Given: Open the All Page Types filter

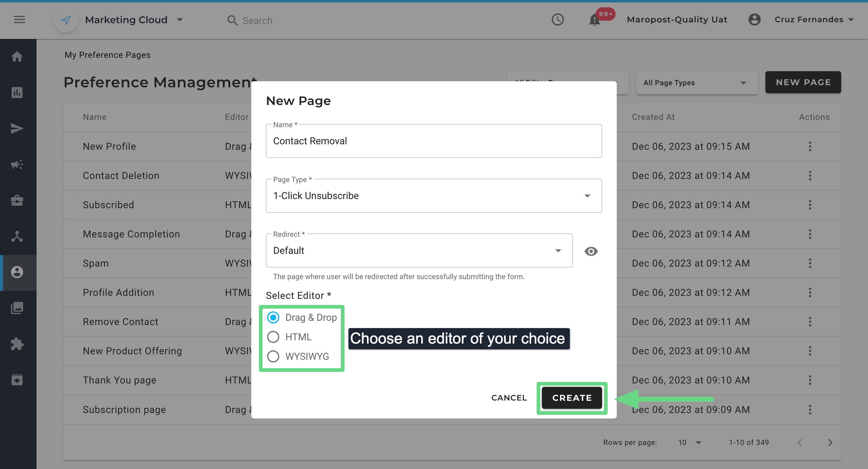Looking at the screenshot, I should 696,83.
